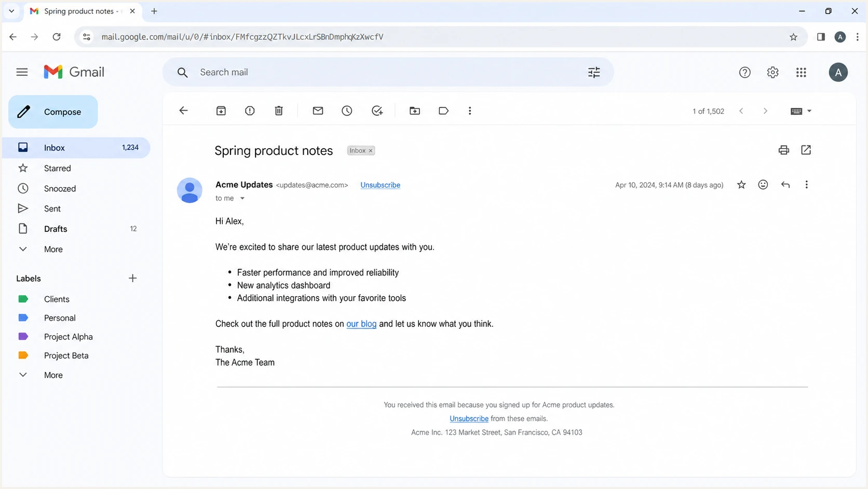Open toolbar More options menu

tap(470, 111)
